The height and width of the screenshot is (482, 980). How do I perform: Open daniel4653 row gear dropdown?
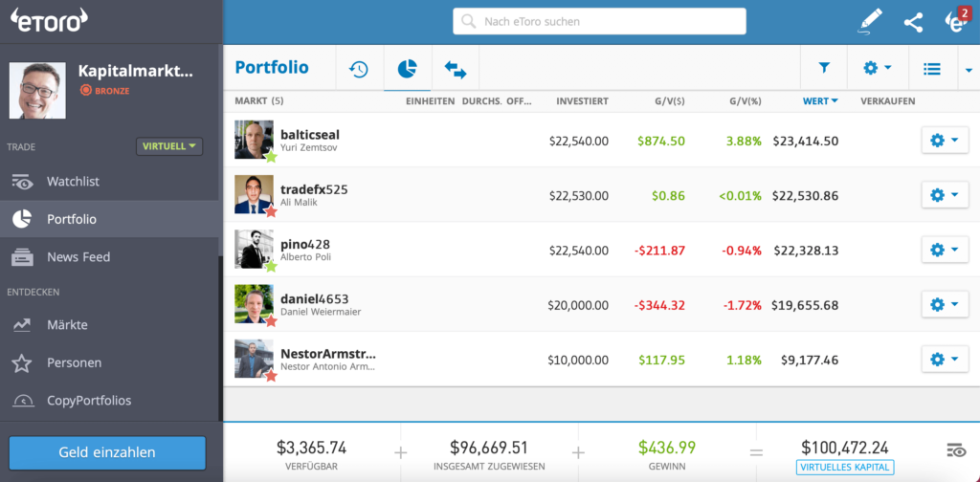tap(945, 305)
